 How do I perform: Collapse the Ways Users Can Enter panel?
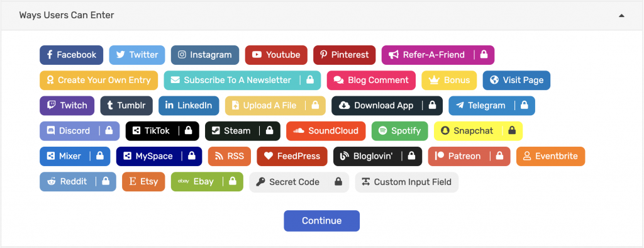coord(622,16)
